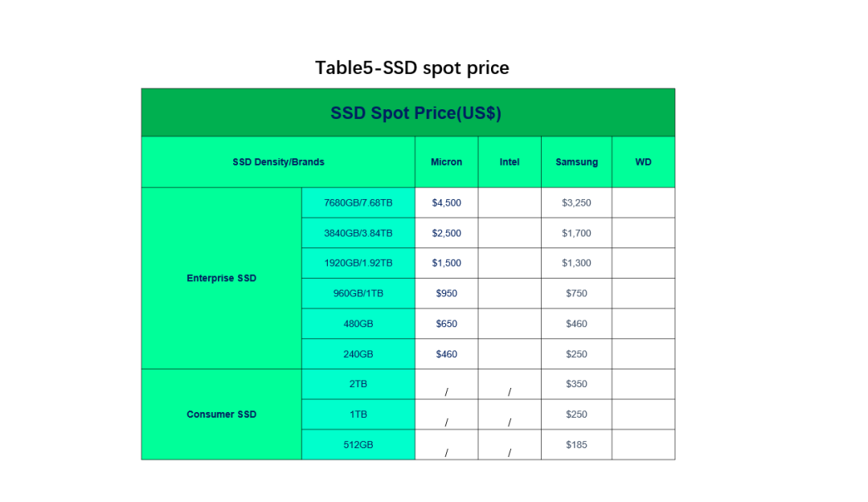The height and width of the screenshot is (502, 868).
Task: Select the 7680GB/7.68TB density cell
Action: tap(358, 202)
